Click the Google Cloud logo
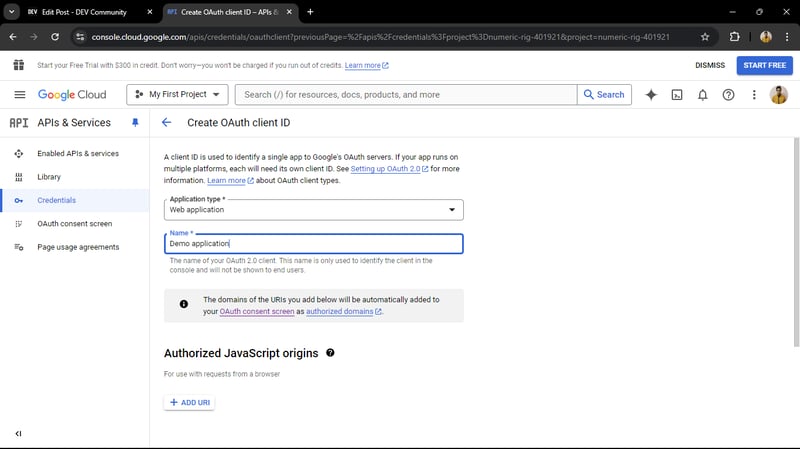 click(x=72, y=94)
